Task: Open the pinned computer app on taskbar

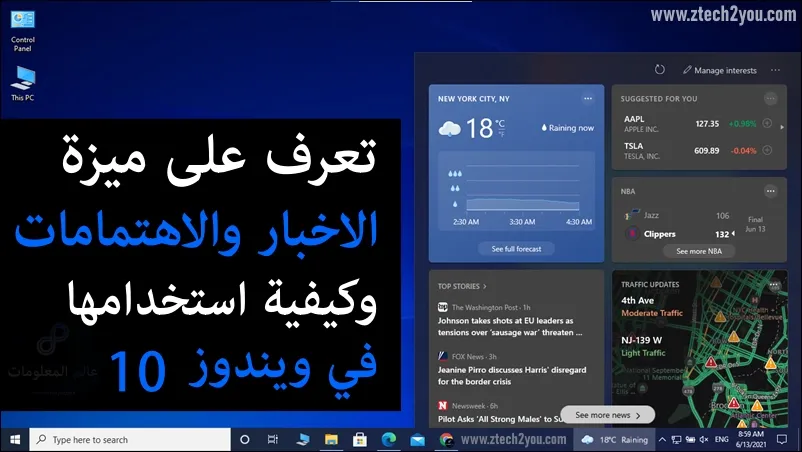Action: [303, 440]
